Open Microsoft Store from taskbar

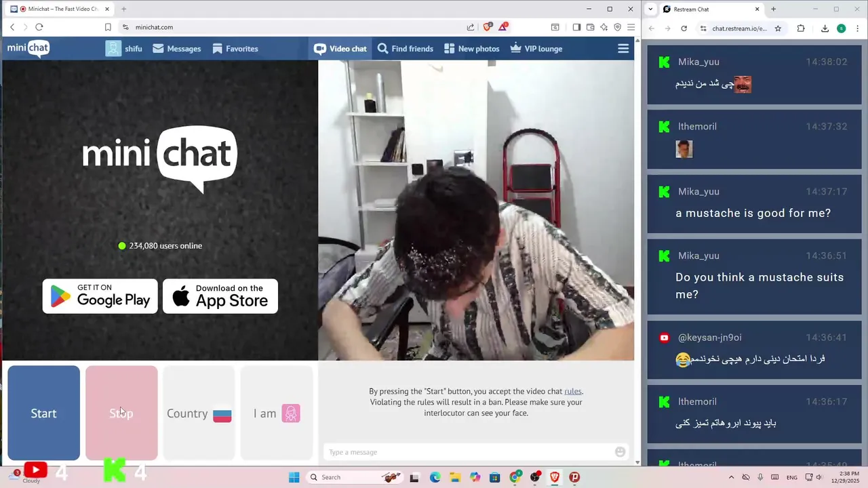point(495,477)
